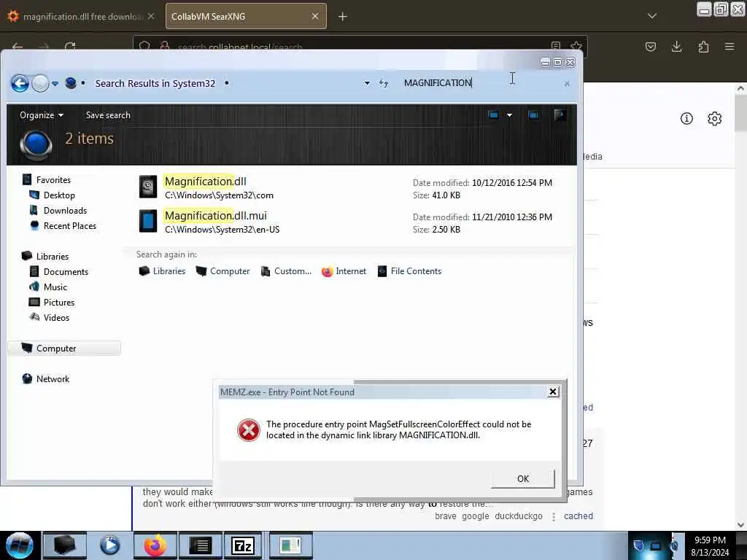Screen dimensions: 747x560
Task: Open the Firefox hamburger application menu
Action: 729,47
